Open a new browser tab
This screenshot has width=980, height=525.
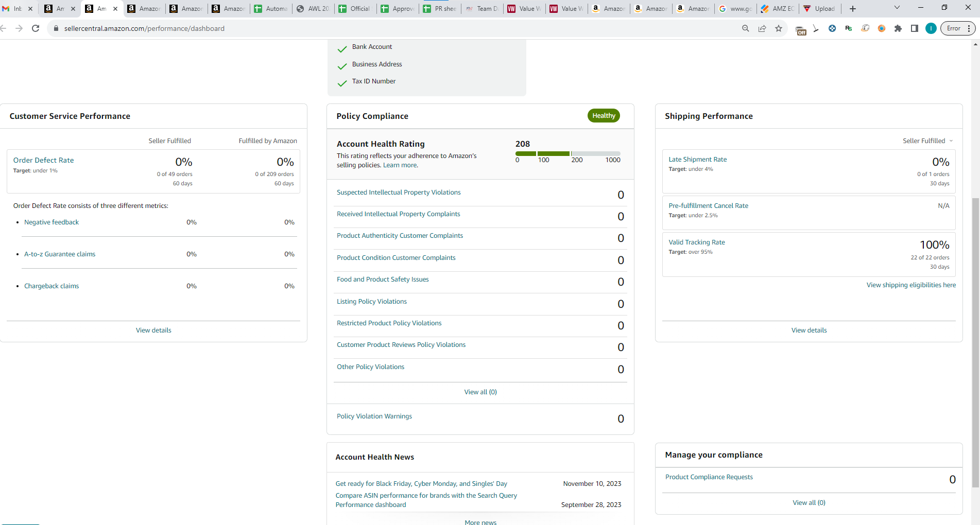853,8
